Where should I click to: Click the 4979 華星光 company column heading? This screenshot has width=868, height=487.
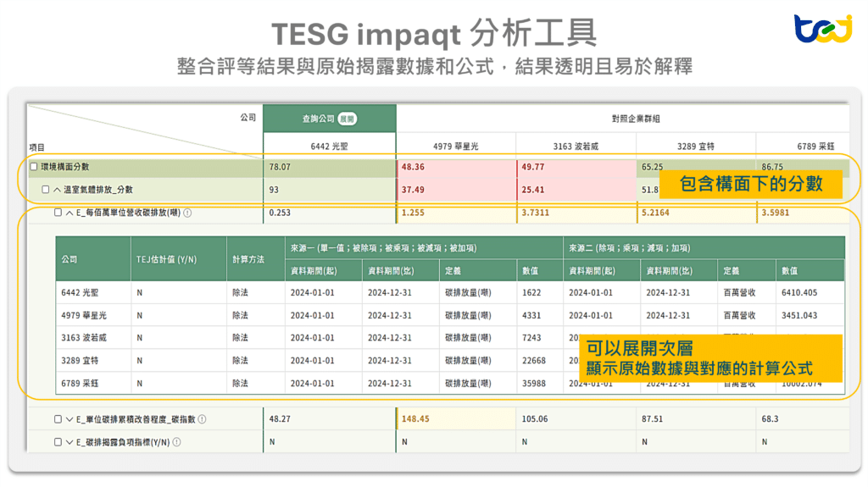click(x=455, y=146)
